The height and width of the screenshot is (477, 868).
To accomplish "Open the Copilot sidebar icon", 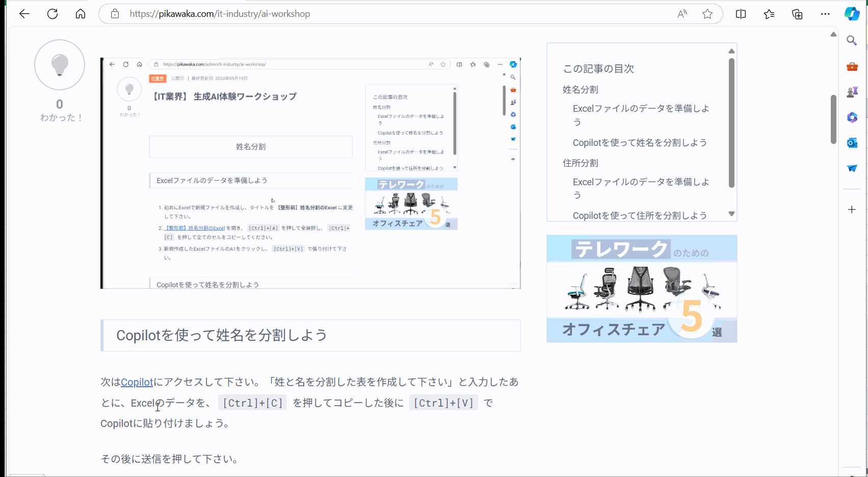I will 852,14.
